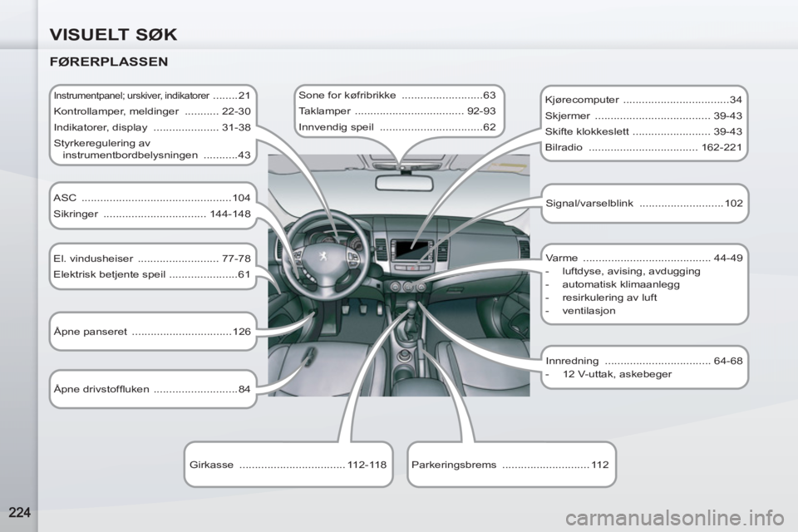Open the 'Skifte klokkeslett 39-43' entry
798x532 pixels.
pos(643,131)
